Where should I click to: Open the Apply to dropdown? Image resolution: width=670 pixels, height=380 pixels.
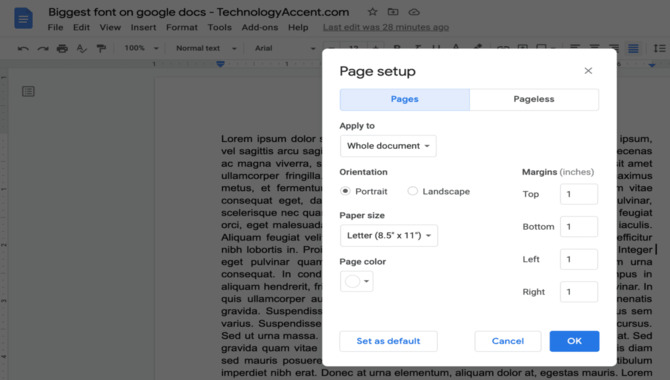tap(388, 146)
